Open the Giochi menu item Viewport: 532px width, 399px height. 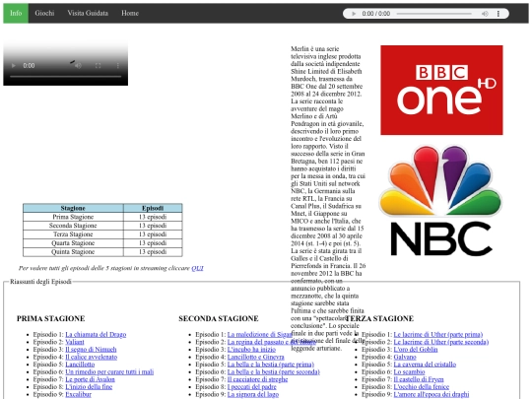pos(44,13)
